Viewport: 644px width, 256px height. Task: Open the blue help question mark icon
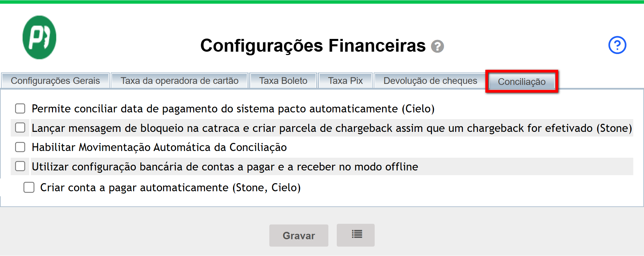[x=617, y=45]
